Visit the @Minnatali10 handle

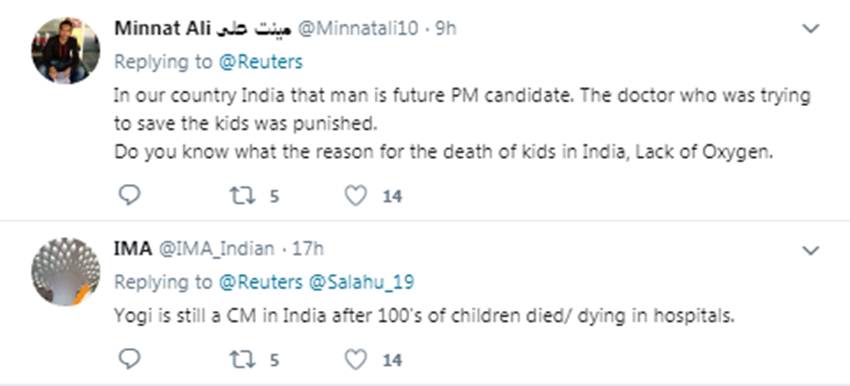click(358, 29)
